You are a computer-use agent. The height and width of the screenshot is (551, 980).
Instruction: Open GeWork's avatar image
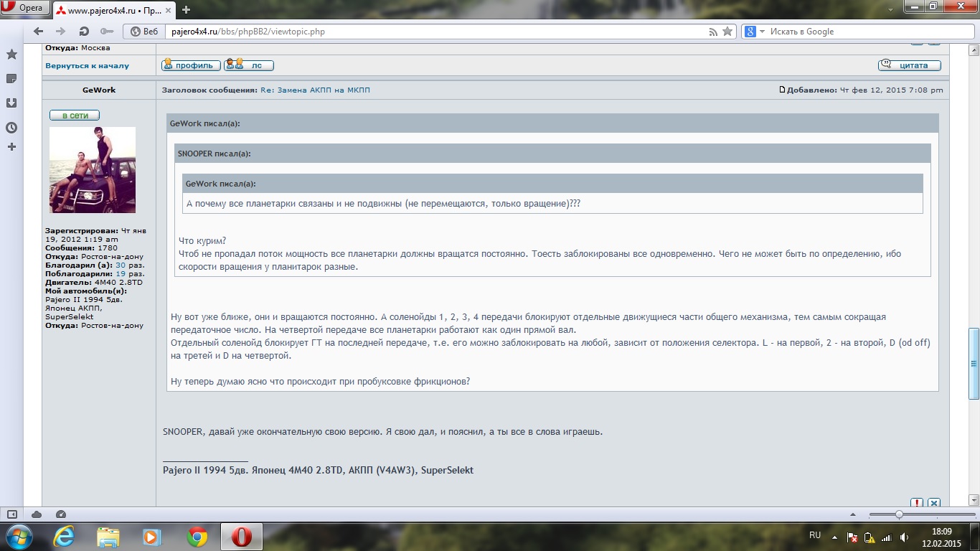click(x=93, y=170)
